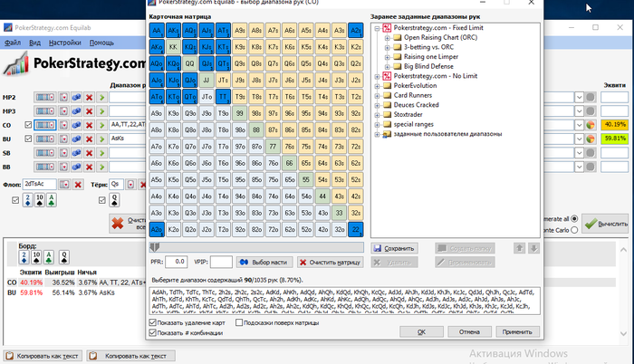Click green arrow in MP2 row

(101, 98)
